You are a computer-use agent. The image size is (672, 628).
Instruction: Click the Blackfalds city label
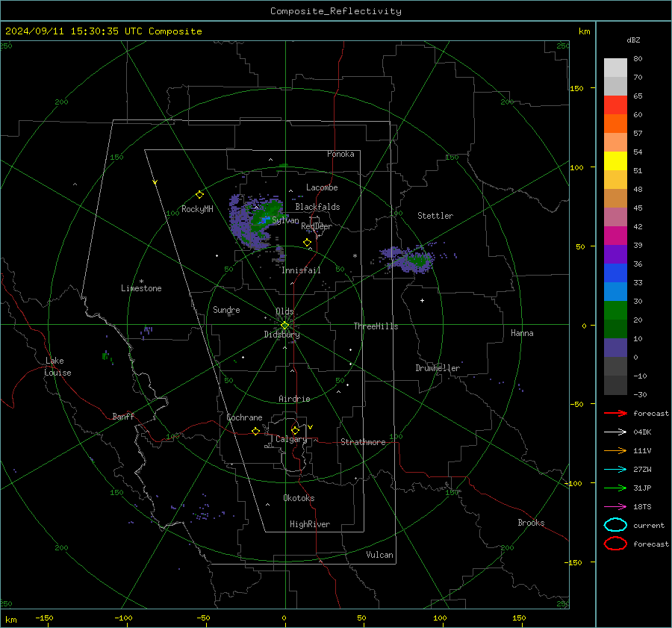tap(317, 207)
